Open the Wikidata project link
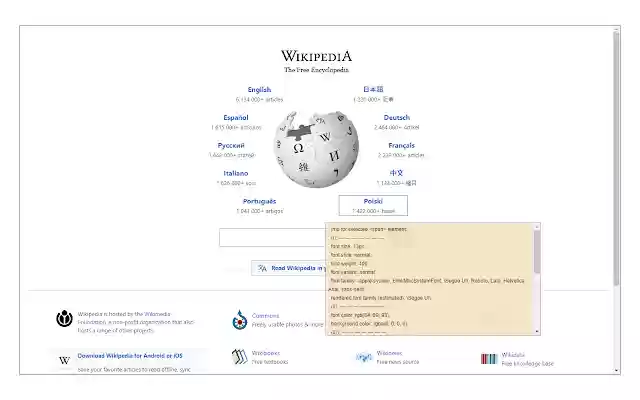Screen dimensions: 640x400 click(x=513, y=355)
